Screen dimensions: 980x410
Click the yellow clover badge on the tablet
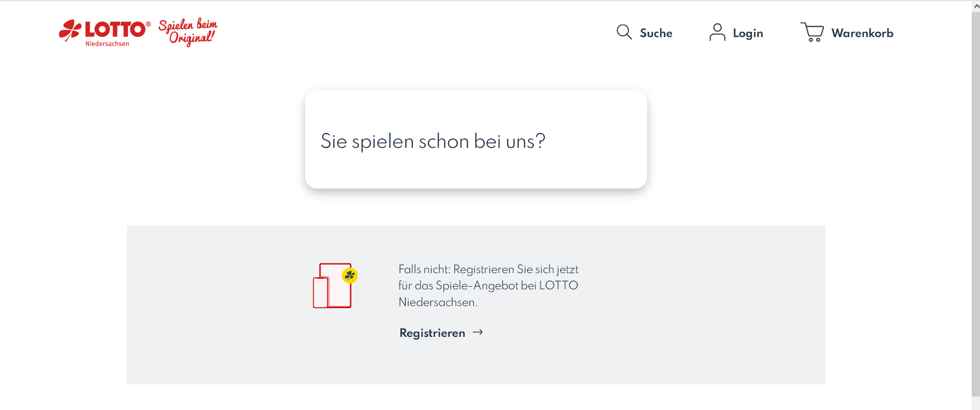[350, 275]
